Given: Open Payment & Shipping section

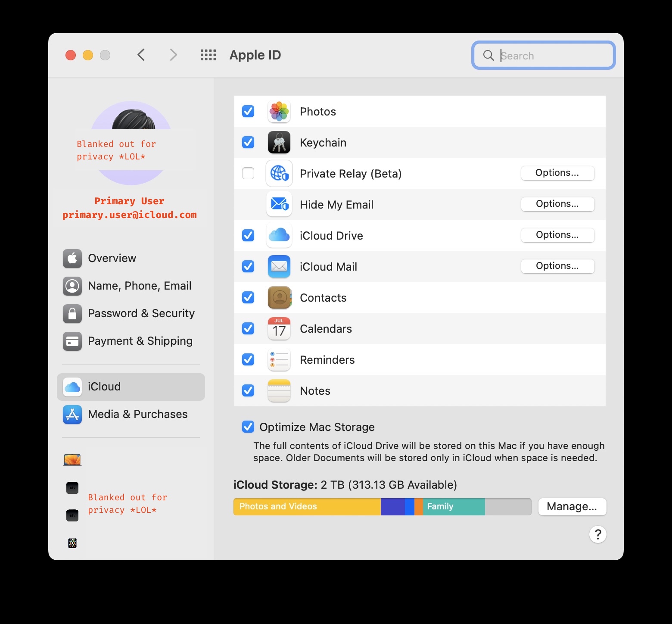Looking at the screenshot, I should (x=131, y=341).
